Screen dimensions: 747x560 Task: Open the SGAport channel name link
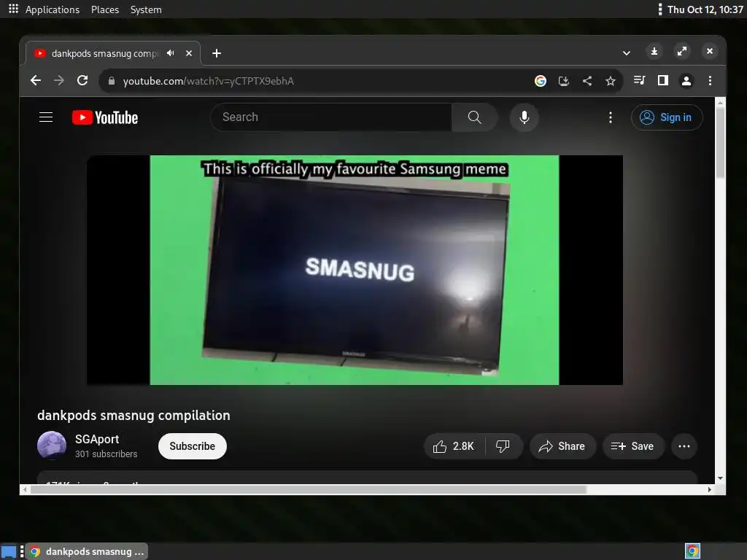click(97, 439)
